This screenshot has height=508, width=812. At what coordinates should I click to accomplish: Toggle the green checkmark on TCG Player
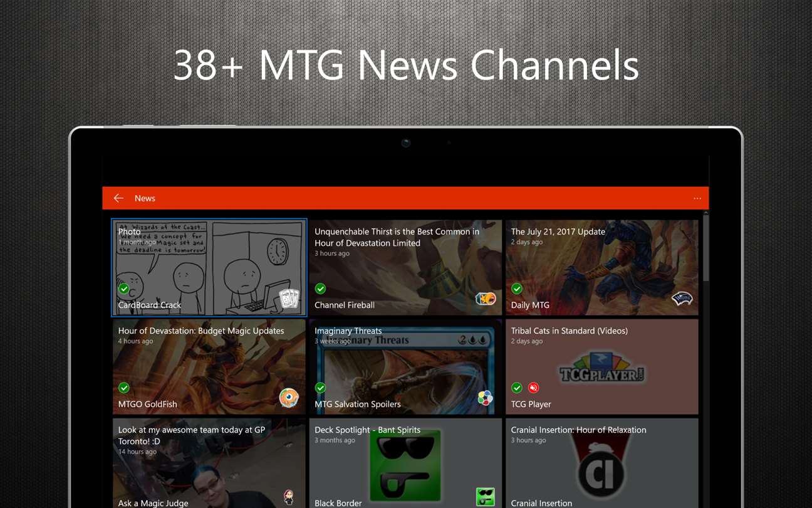(517, 388)
